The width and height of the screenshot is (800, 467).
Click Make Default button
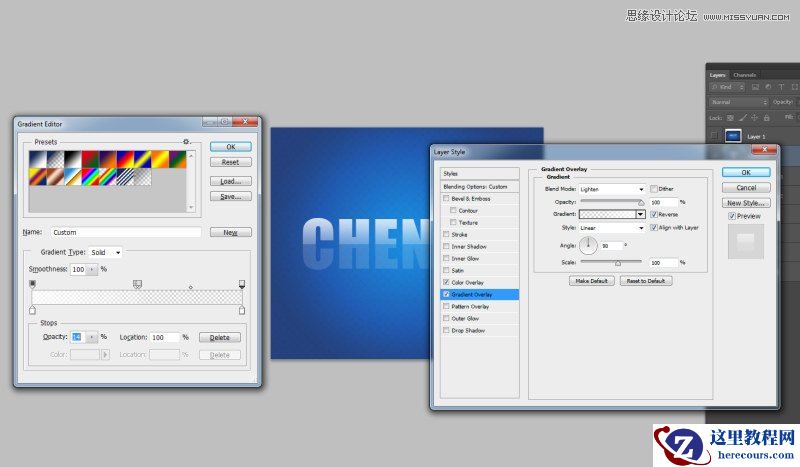591,281
